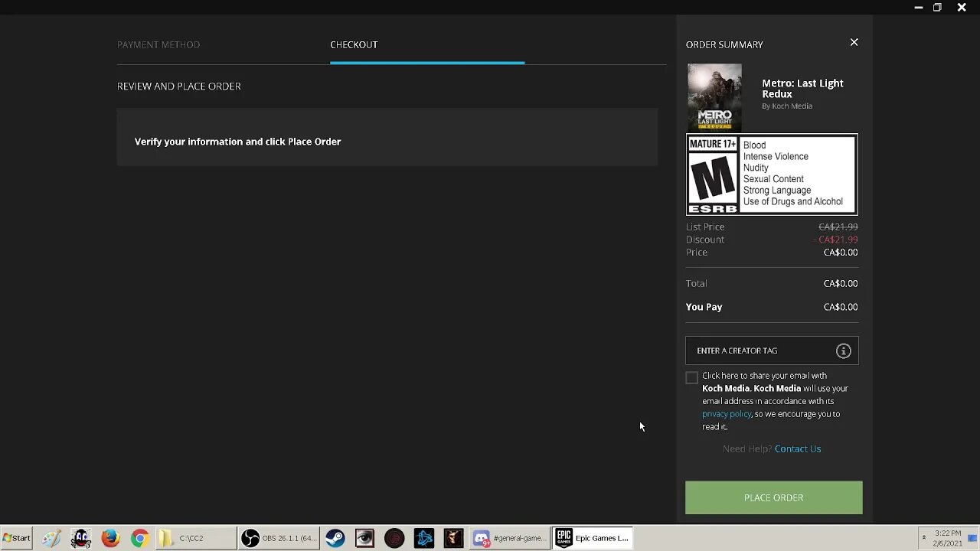Expand hidden system tray icons arrow
The width and height of the screenshot is (980, 551).
coord(923,538)
